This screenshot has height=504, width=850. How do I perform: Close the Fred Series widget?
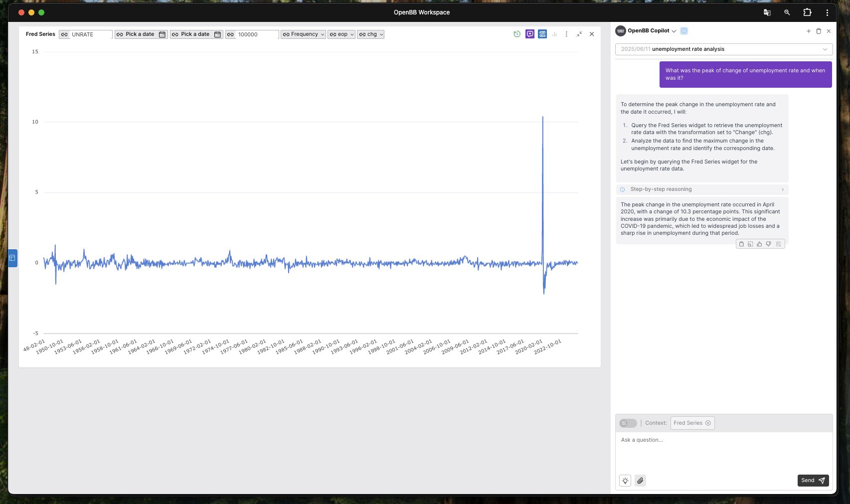pos(592,34)
